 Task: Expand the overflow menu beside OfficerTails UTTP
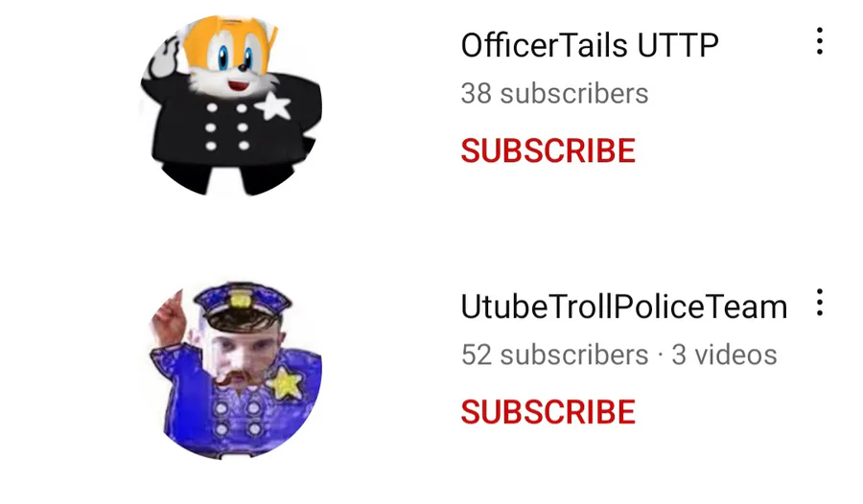coord(820,41)
